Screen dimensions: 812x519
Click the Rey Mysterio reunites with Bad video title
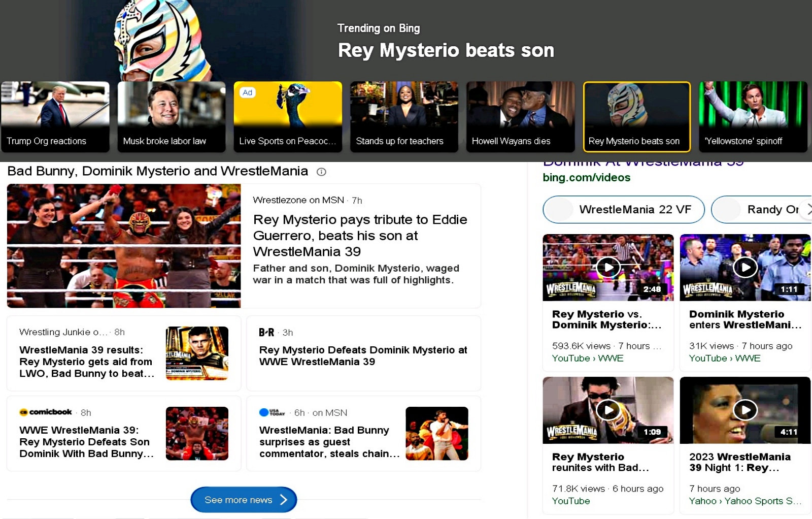click(600, 462)
